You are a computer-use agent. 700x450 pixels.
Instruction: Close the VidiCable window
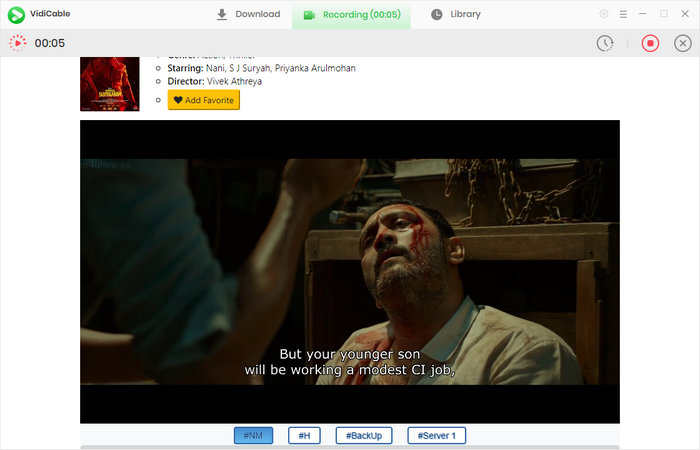pyautogui.click(x=685, y=14)
